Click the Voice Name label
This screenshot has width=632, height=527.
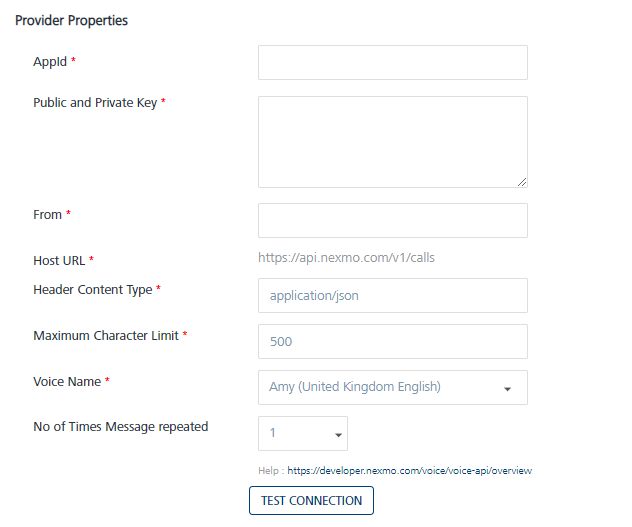[x=67, y=381]
